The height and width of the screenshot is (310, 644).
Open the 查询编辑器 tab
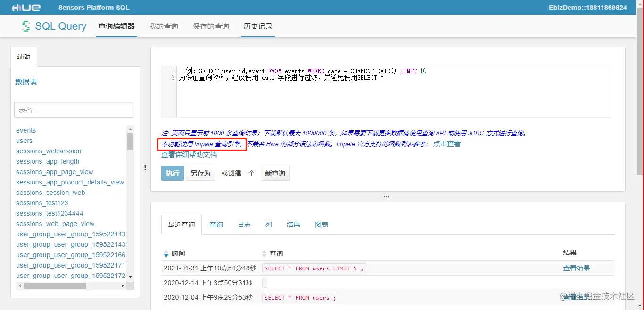[116, 26]
